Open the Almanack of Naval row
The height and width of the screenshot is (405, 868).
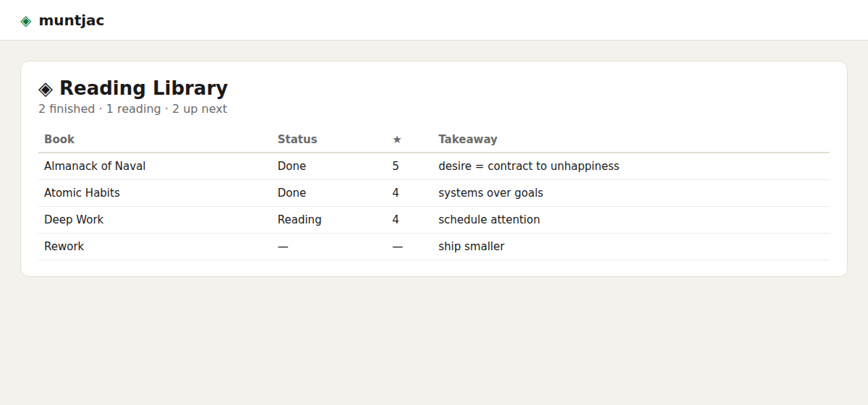coord(434,166)
